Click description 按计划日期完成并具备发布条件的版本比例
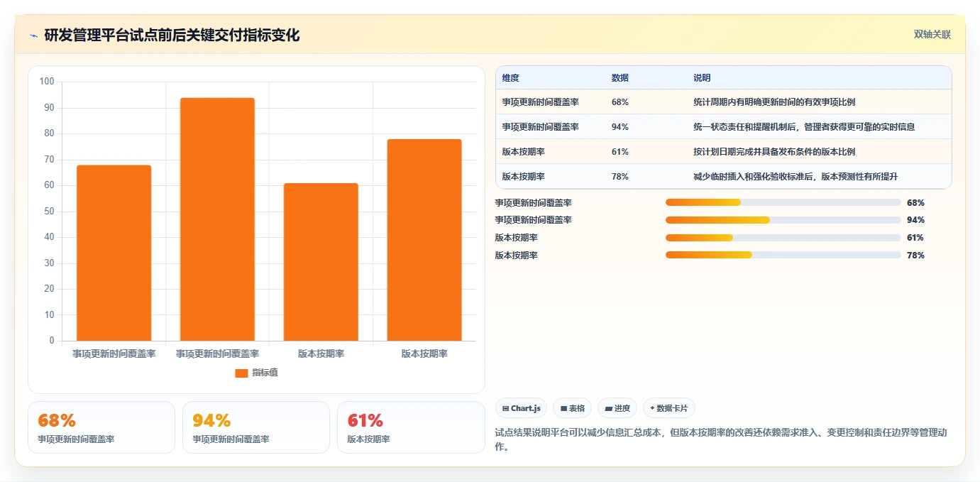The image size is (980, 482). click(774, 152)
